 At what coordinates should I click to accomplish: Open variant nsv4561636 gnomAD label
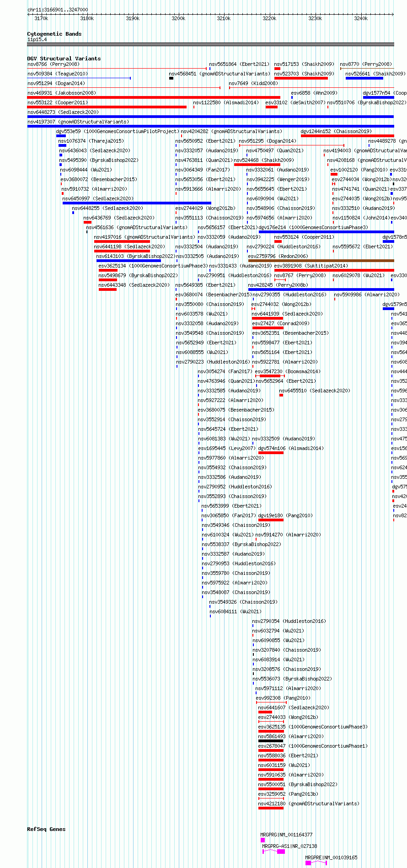[137, 227]
